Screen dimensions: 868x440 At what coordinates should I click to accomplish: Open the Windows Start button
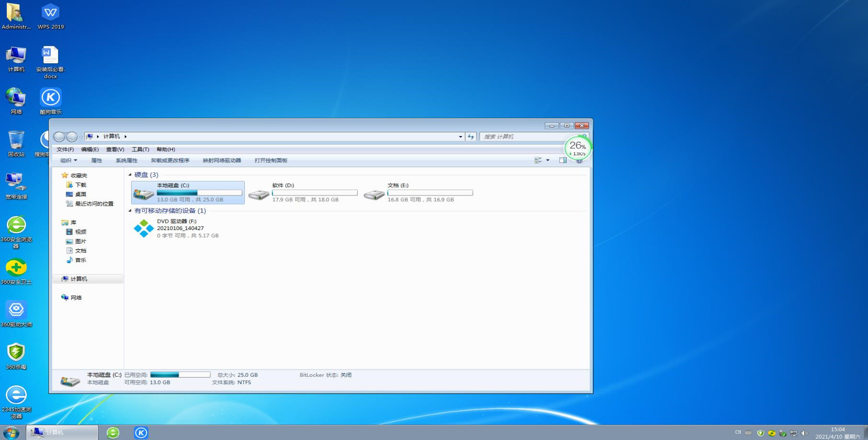(11, 432)
